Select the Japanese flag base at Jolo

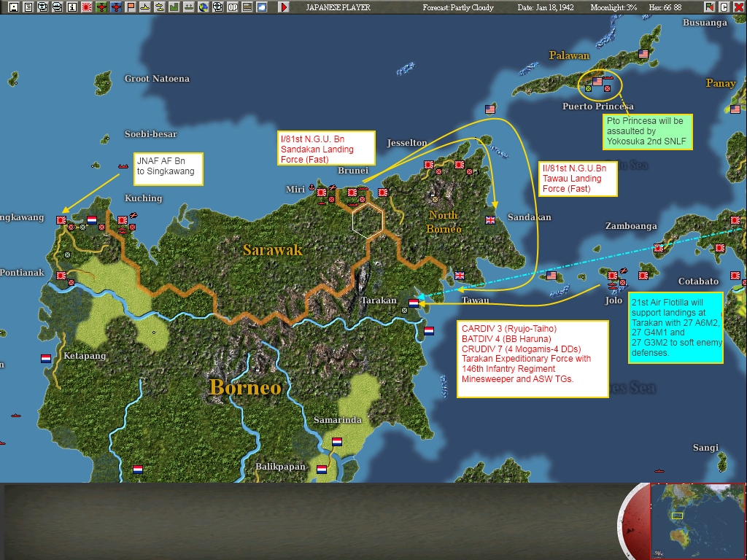click(613, 275)
